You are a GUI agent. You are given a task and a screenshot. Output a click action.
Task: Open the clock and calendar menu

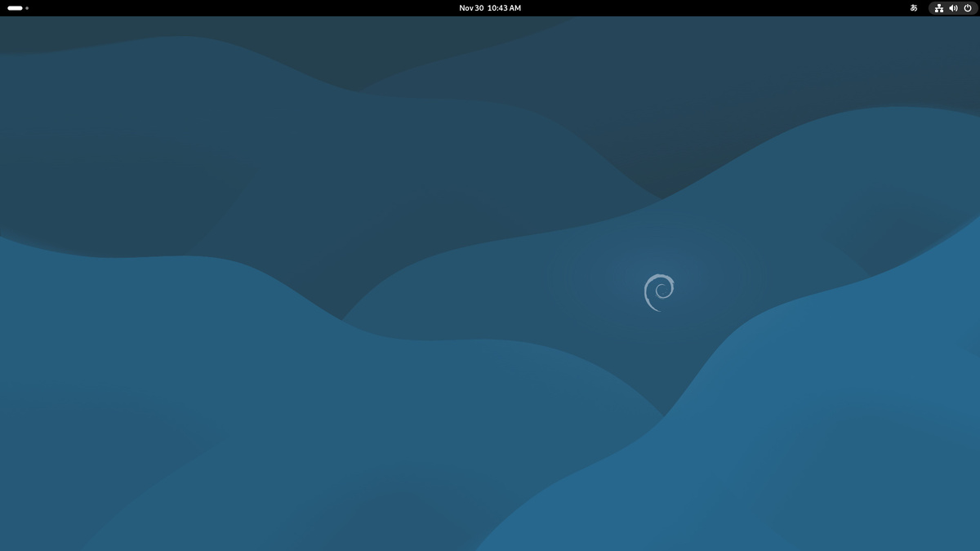[490, 8]
